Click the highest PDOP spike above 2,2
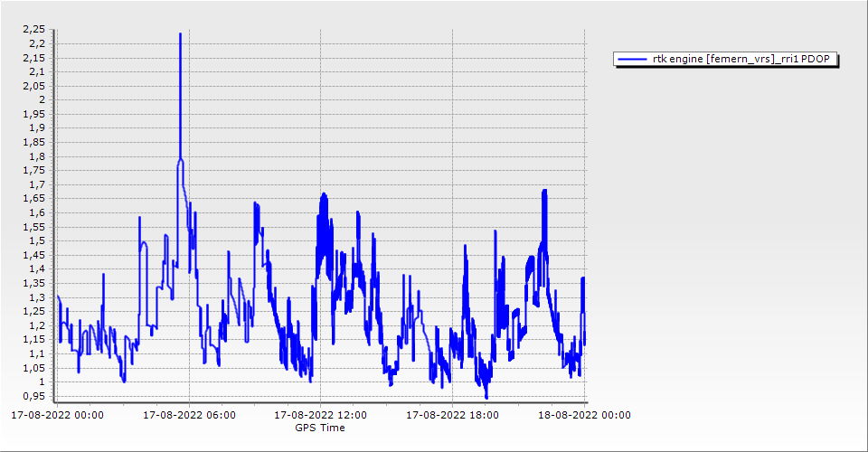The width and height of the screenshot is (868, 452). 180,35
